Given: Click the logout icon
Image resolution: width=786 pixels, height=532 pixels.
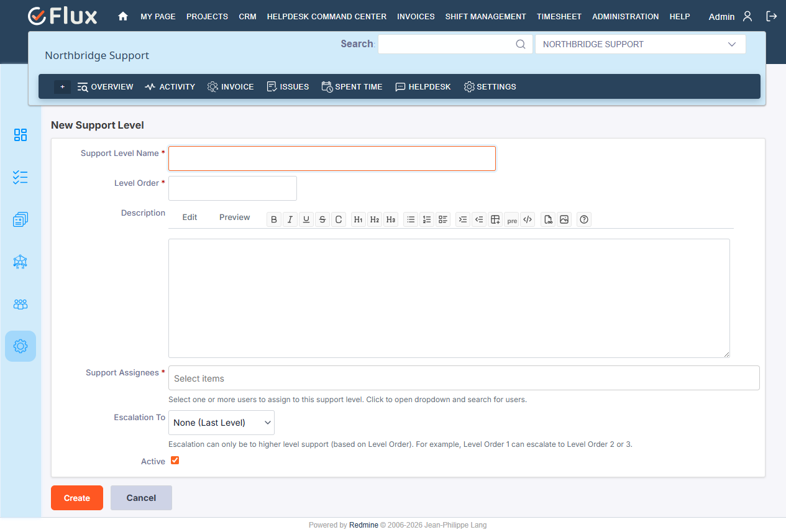Looking at the screenshot, I should pyautogui.click(x=771, y=17).
